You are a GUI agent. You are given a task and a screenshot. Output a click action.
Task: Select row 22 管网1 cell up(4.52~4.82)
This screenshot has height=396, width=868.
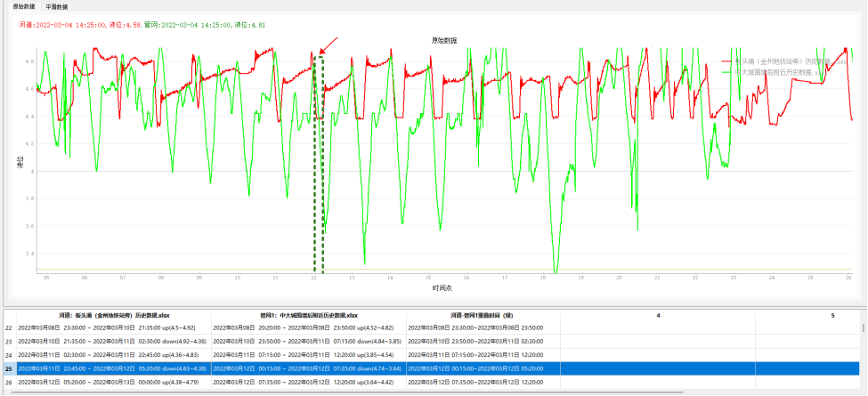tap(309, 328)
